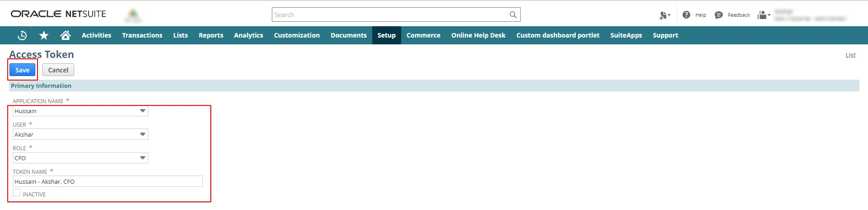The width and height of the screenshot is (868, 210).
Task: Click the global Search box
Action: (389, 15)
